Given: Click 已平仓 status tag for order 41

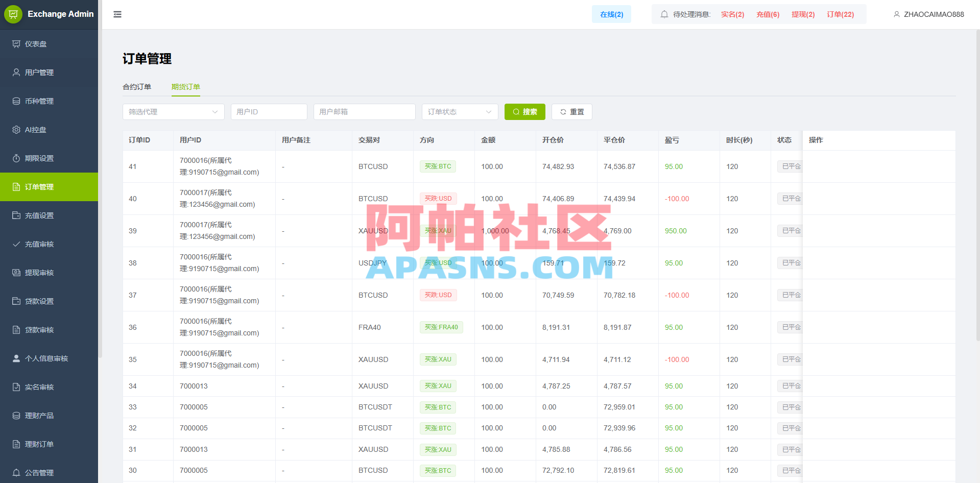Looking at the screenshot, I should coord(790,166).
